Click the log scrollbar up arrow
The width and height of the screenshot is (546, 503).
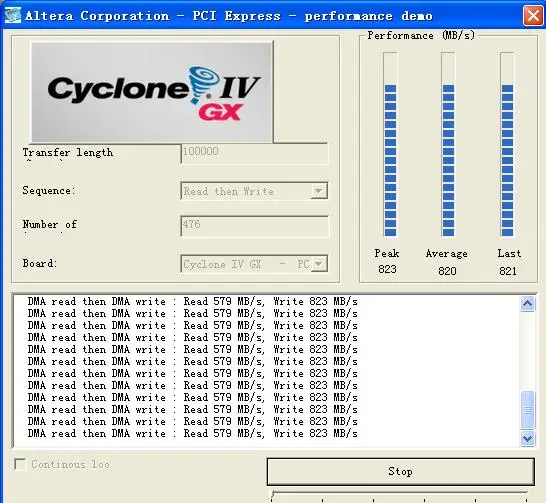527,304
